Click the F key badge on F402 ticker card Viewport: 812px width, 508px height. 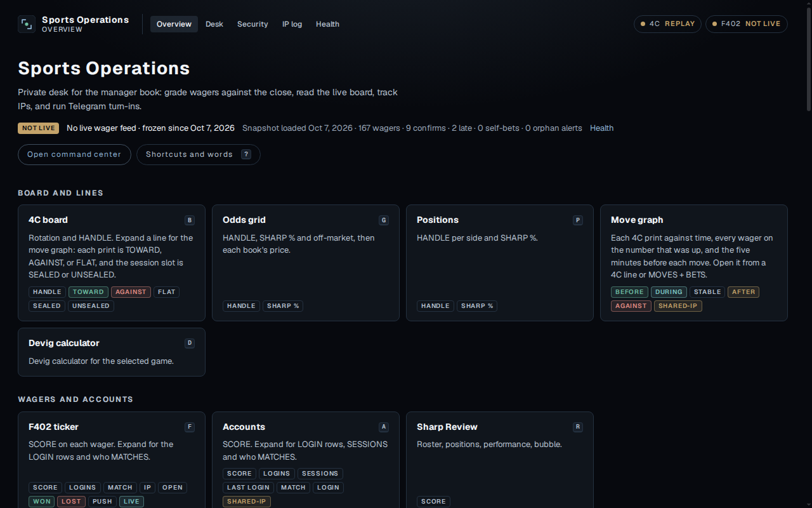(189, 427)
